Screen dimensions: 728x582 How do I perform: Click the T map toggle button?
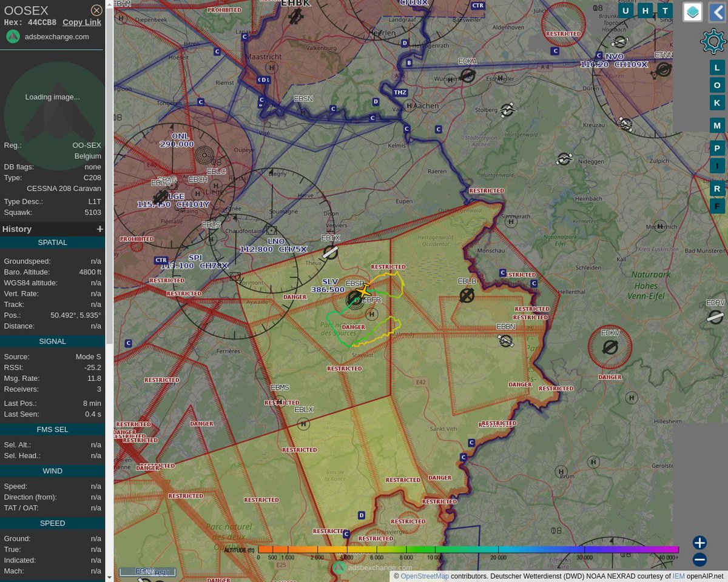(x=666, y=10)
